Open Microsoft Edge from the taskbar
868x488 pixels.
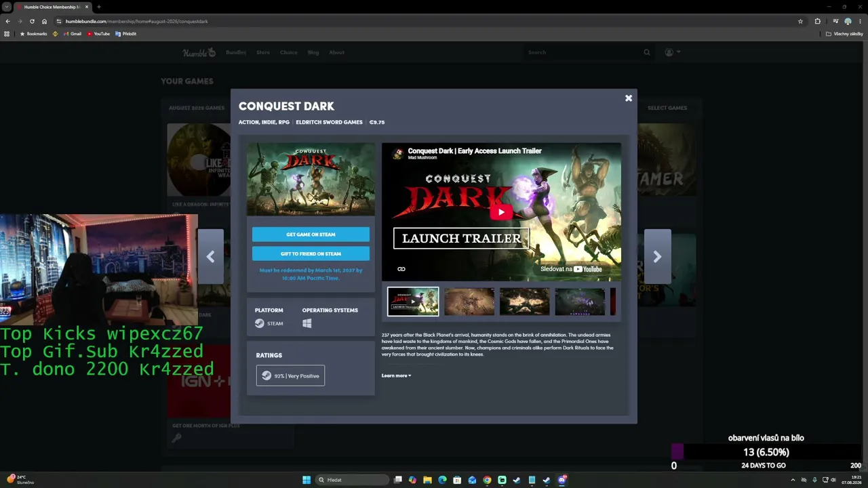click(x=442, y=480)
